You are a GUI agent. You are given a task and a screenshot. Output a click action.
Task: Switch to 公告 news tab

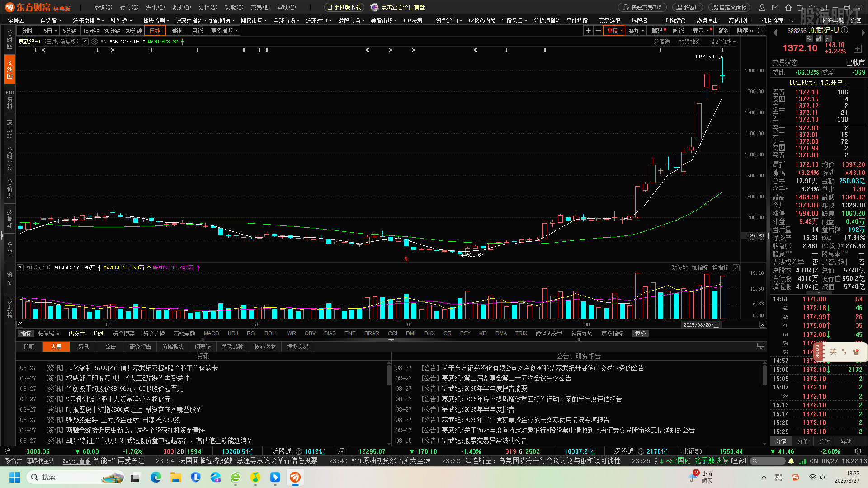(x=110, y=347)
